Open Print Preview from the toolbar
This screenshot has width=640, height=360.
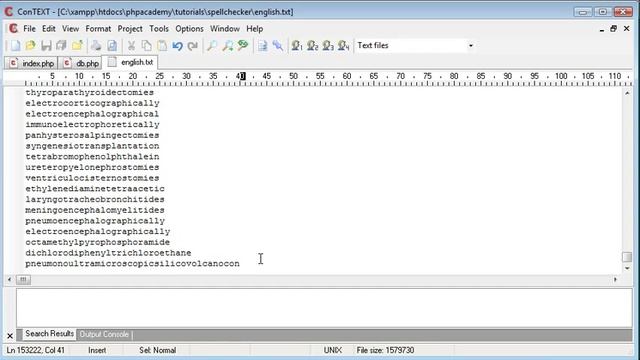click(x=111, y=45)
